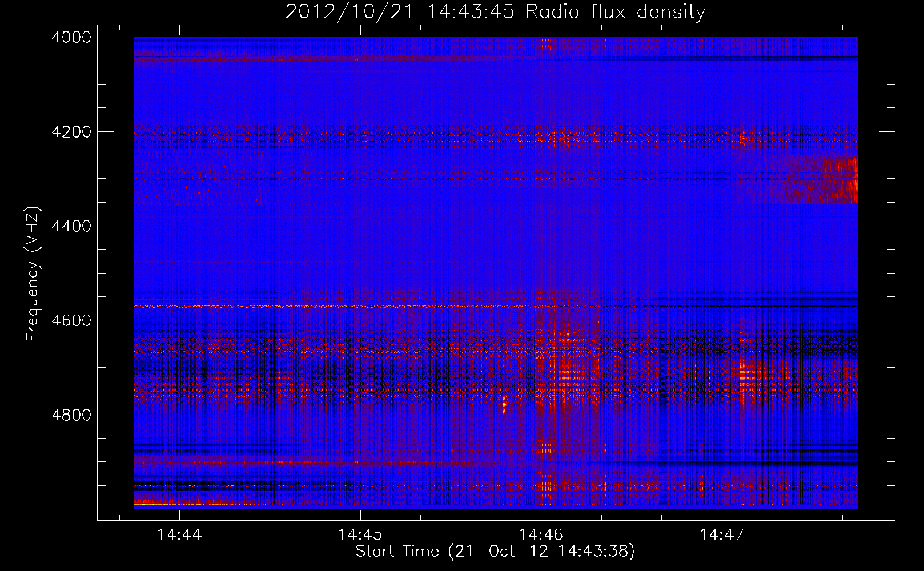Click the 4600 frequency tick label
Screen dimensions: 924x571
[x=71, y=320]
